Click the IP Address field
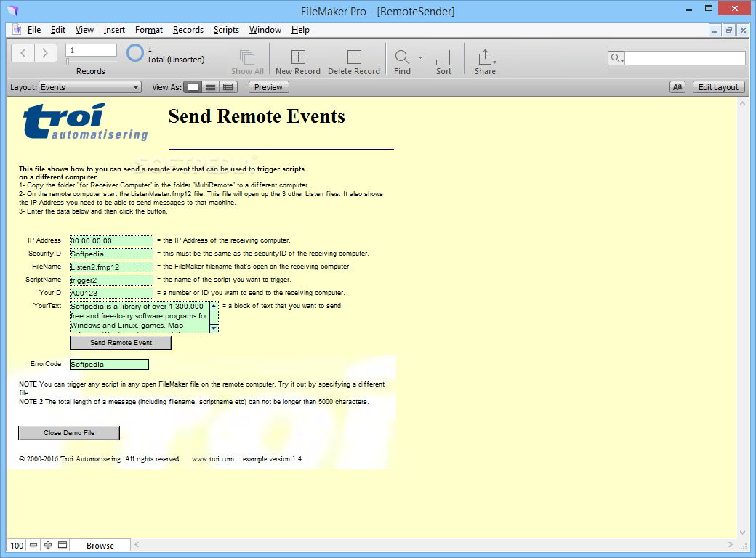This screenshot has width=756, height=558. point(111,240)
